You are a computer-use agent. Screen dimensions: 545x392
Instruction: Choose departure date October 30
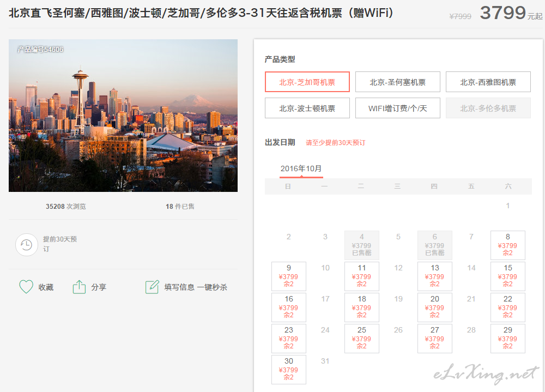(289, 370)
